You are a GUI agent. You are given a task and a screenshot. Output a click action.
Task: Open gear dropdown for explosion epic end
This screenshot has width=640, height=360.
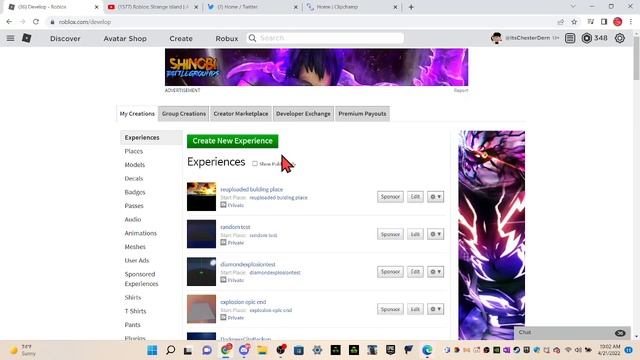tap(436, 309)
